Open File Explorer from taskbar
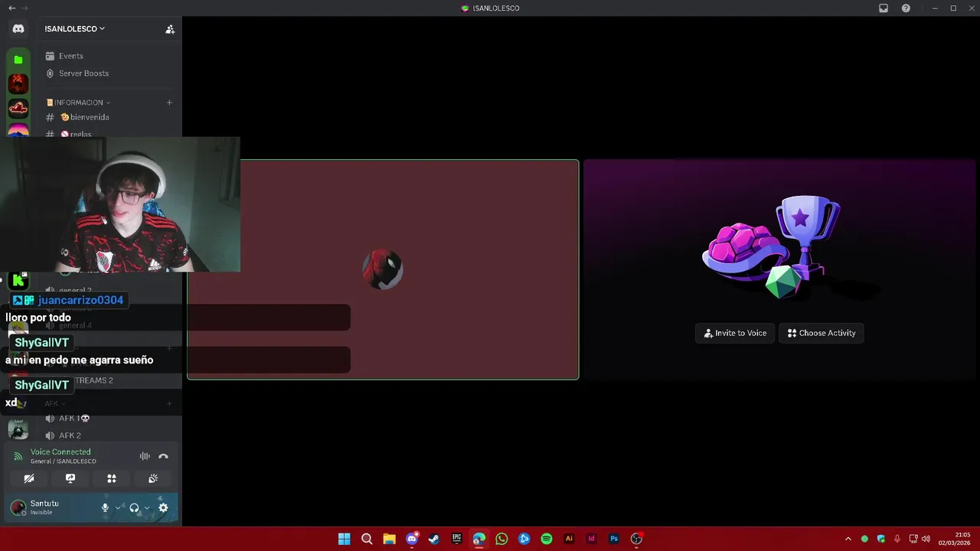The width and height of the screenshot is (980, 551). [389, 539]
